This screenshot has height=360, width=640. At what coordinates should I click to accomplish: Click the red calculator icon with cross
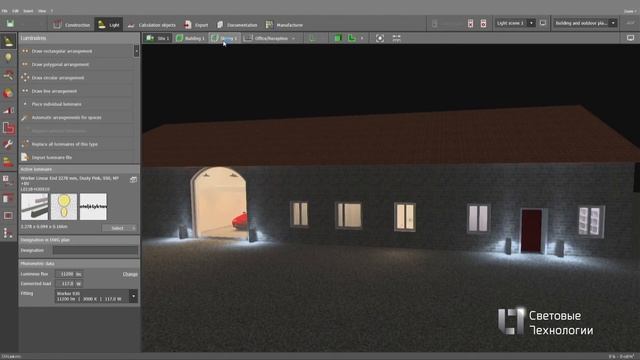point(471,24)
